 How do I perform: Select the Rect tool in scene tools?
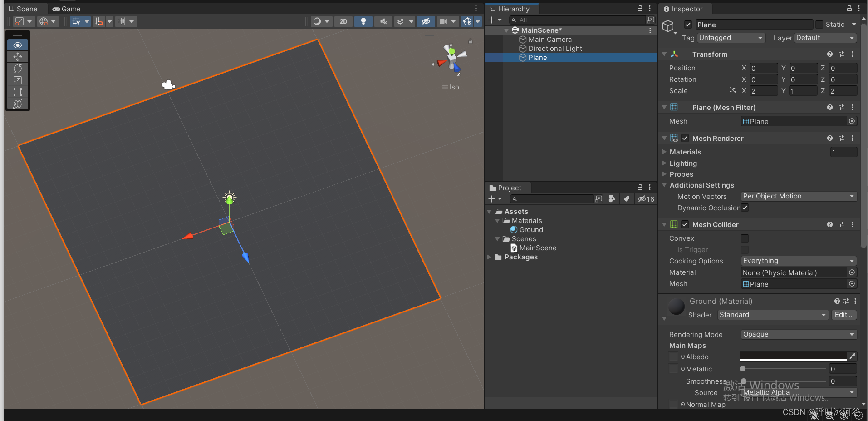click(18, 92)
